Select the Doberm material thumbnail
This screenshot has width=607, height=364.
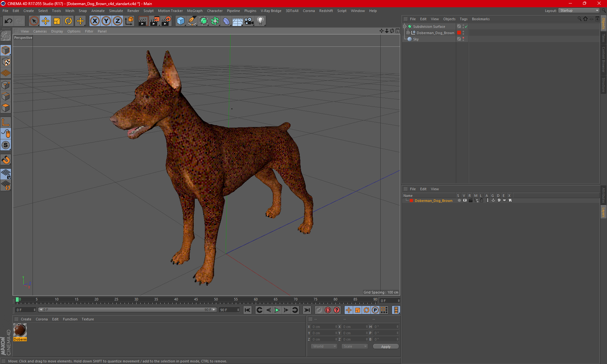[x=20, y=330]
